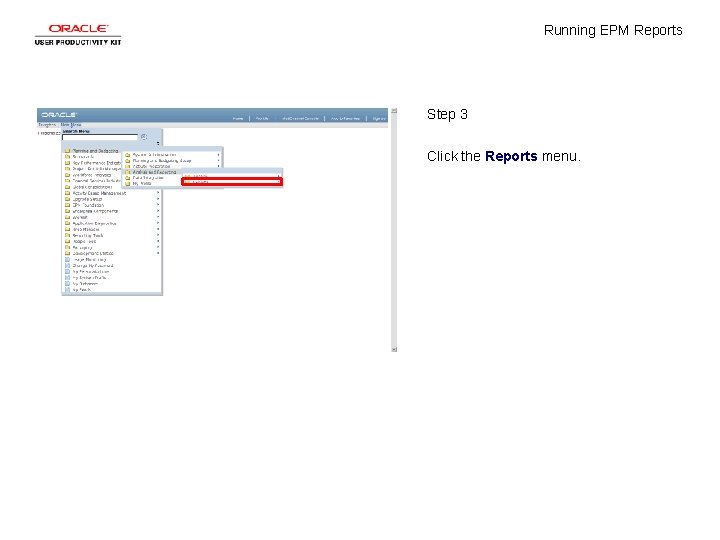720x540 pixels.
Task: Open the My System Profile page
Action: click(90, 278)
